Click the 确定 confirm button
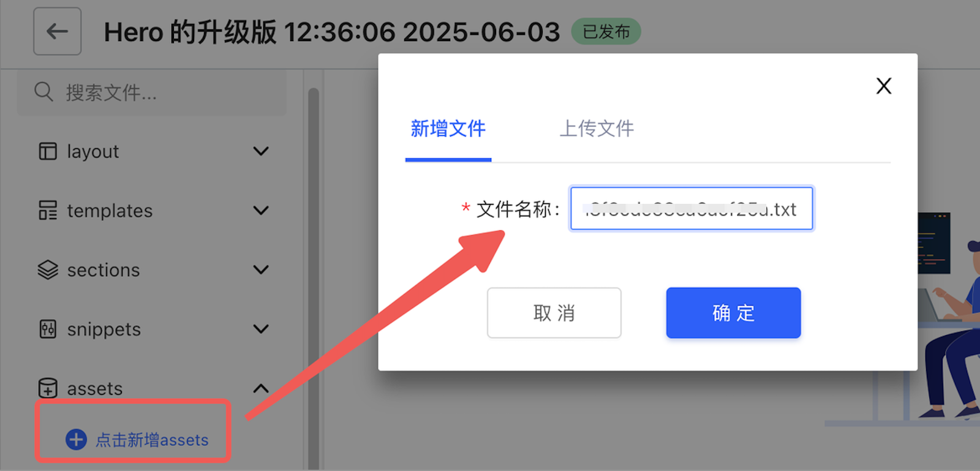Image resolution: width=980 pixels, height=471 pixels. coord(733,313)
